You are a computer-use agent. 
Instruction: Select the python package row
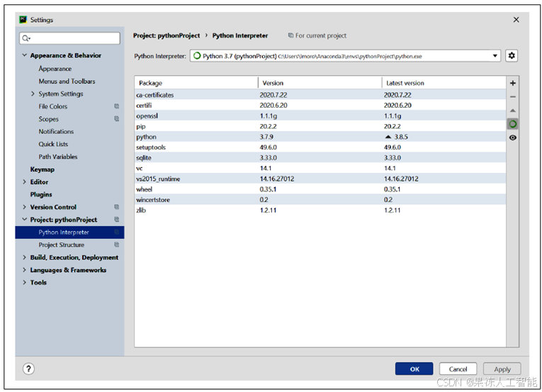pos(320,137)
